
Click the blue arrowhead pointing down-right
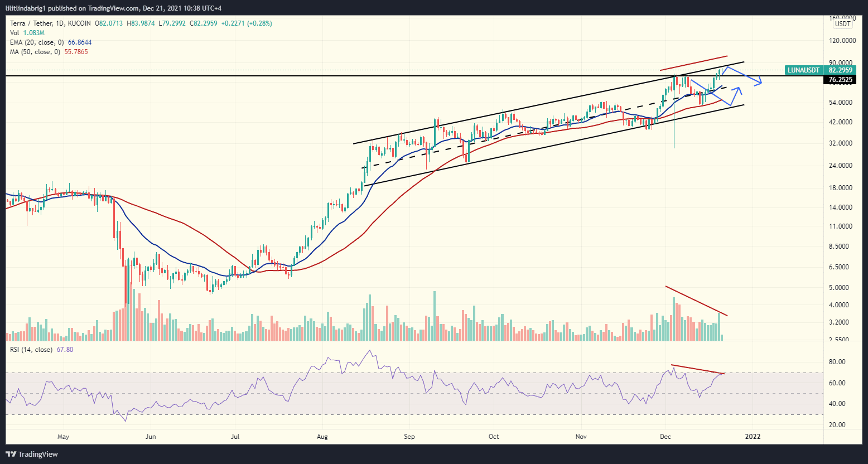[759, 84]
